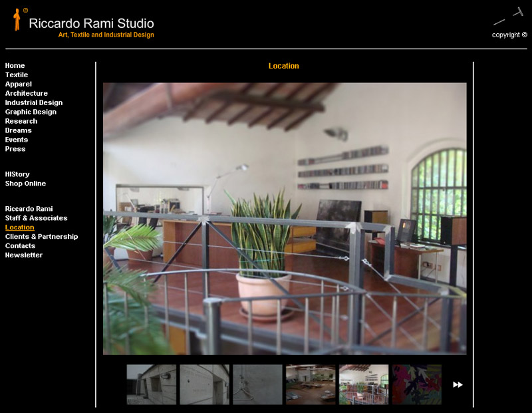Open the Apparel page

[x=19, y=84]
